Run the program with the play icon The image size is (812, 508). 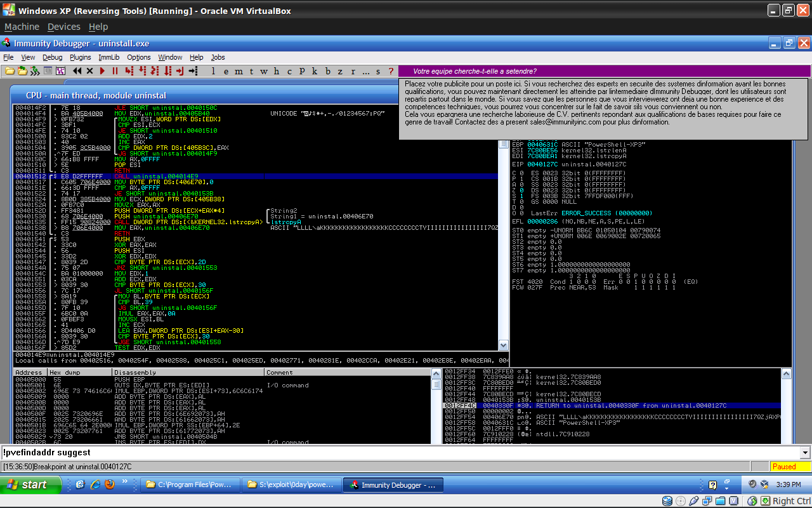102,70
